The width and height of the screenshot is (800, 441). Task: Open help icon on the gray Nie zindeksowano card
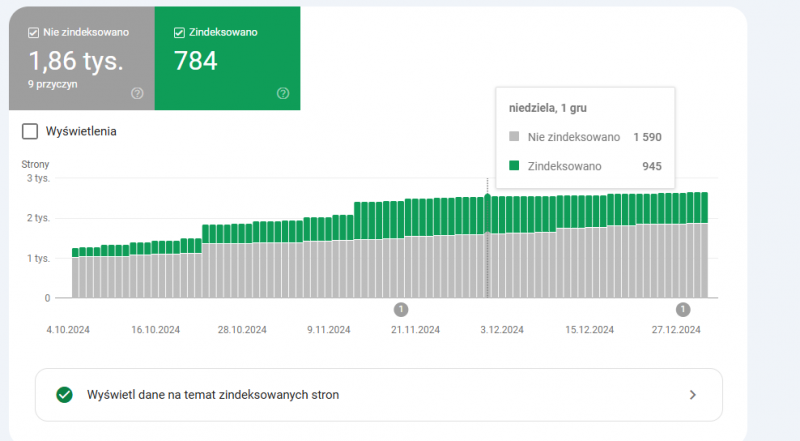click(137, 93)
